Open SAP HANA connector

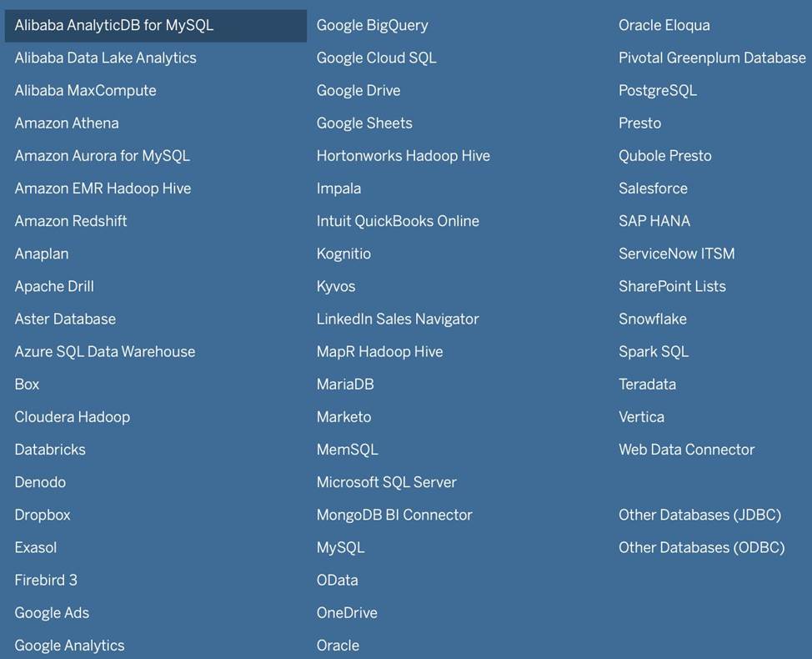point(654,221)
